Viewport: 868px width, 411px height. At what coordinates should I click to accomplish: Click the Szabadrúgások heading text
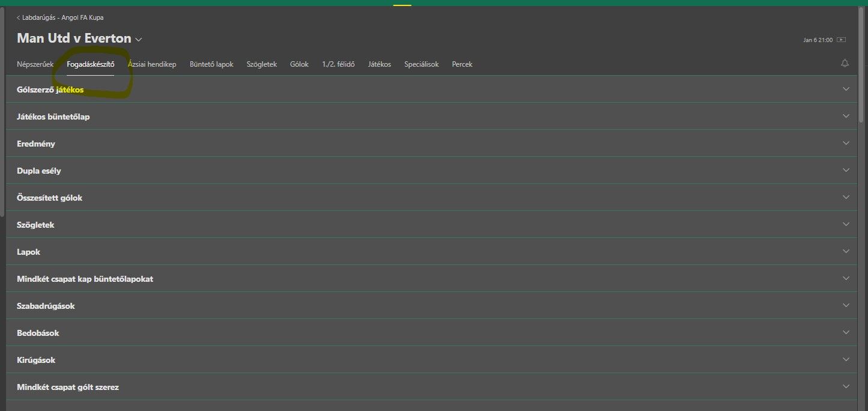pos(46,306)
